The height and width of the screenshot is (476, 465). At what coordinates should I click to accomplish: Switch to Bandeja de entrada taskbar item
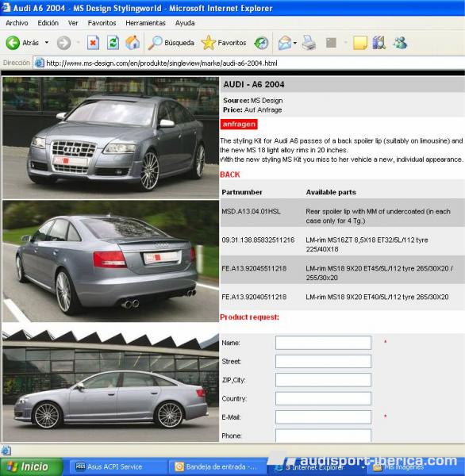[x=217, y=467]
